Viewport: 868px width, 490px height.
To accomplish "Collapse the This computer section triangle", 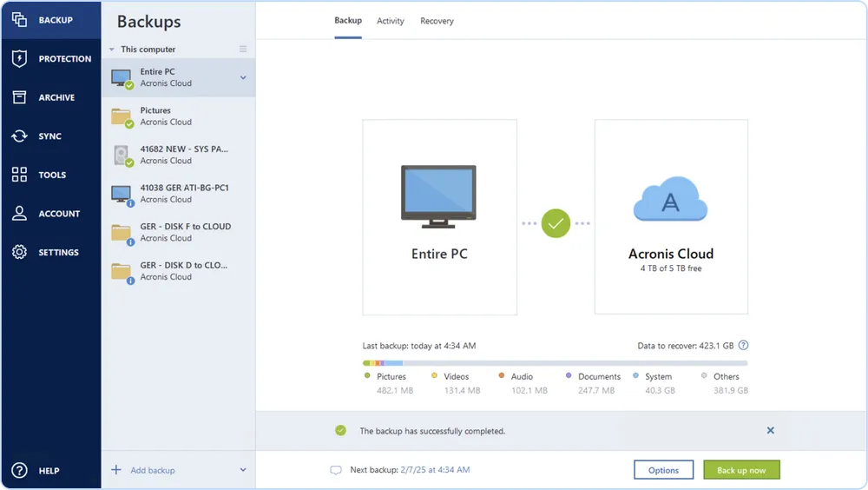I will click(112, 50).
